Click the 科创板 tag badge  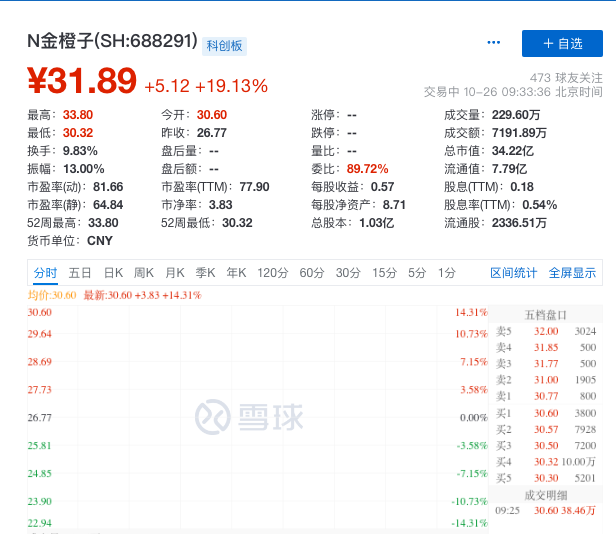[x=224, y=46]
